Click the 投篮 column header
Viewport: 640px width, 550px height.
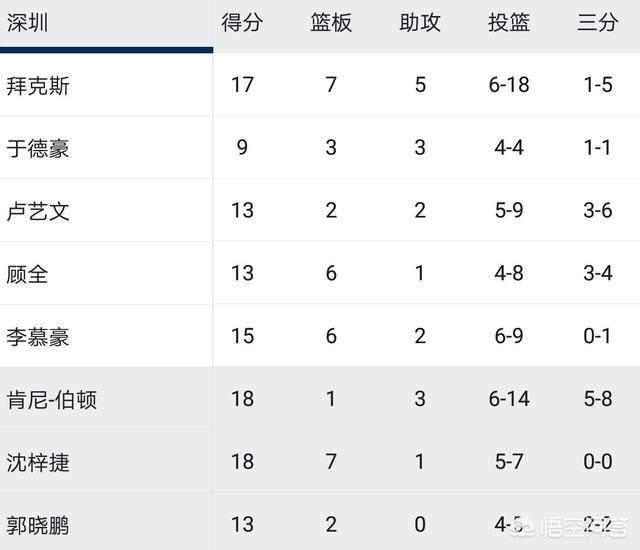[x=509, y=22]
